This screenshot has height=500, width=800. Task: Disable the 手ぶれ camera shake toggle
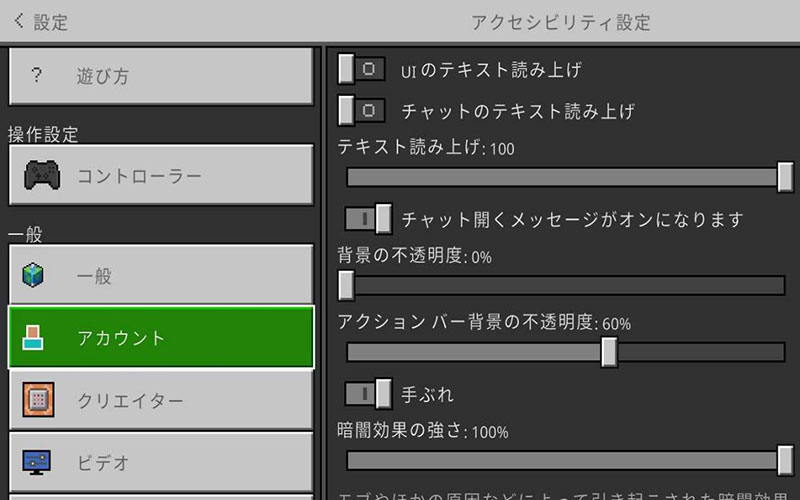368,394
